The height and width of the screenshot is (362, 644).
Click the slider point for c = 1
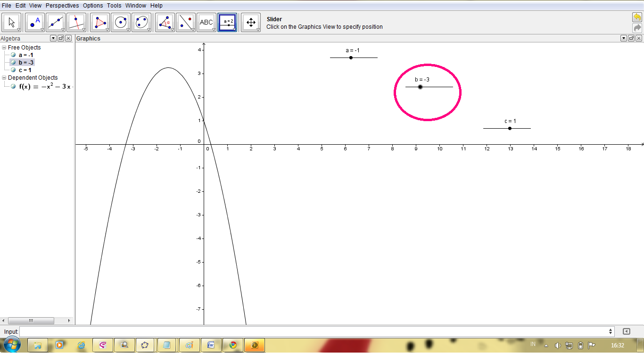point(510,128)
